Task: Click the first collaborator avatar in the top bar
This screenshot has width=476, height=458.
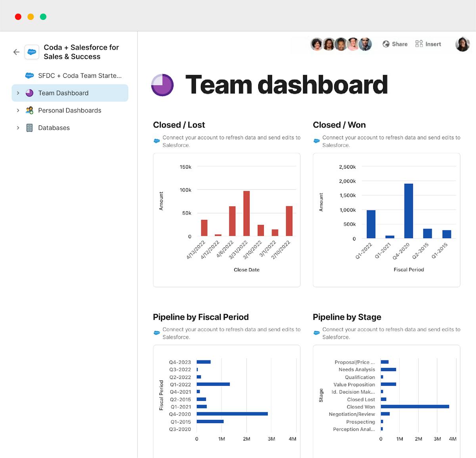Action: tap(317, 44)
